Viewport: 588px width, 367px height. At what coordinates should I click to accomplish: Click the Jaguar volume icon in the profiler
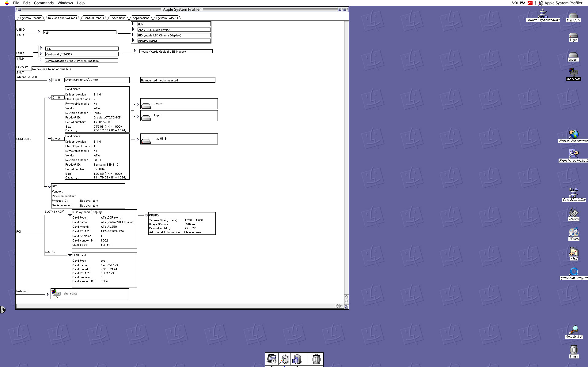146,106
